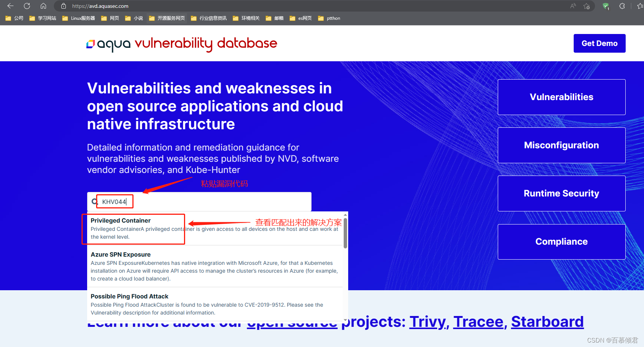
Task: Add page to favorites with star icon
Action: (x=586, y=6)
